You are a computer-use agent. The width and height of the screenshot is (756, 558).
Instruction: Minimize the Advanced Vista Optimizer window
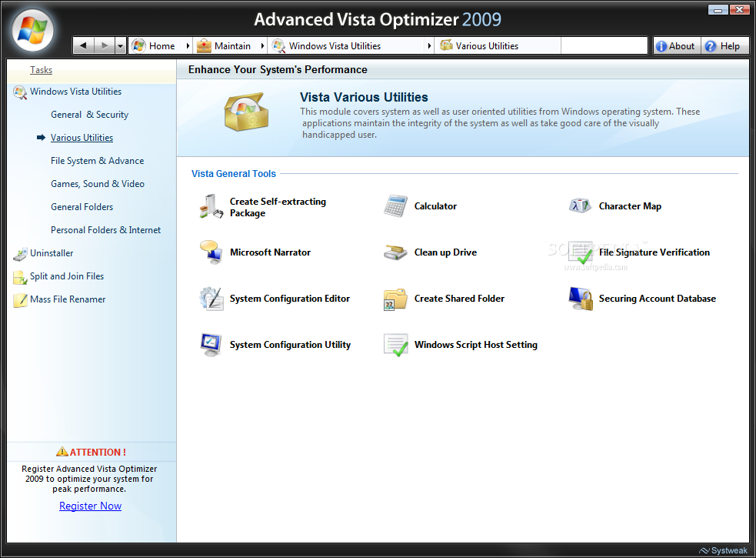(x=718, y=9)
